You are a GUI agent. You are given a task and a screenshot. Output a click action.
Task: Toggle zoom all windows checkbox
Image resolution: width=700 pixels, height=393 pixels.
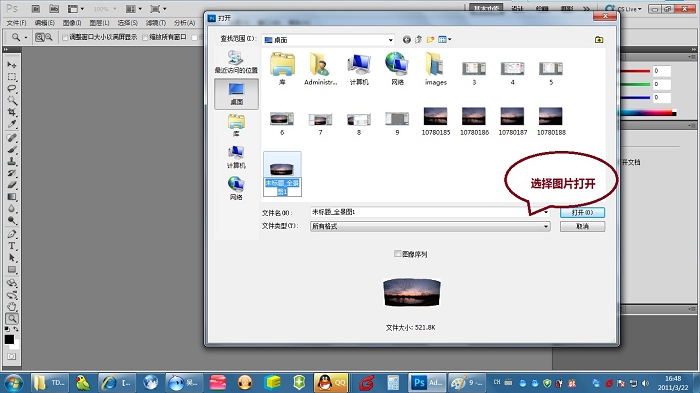pos(145,38)
